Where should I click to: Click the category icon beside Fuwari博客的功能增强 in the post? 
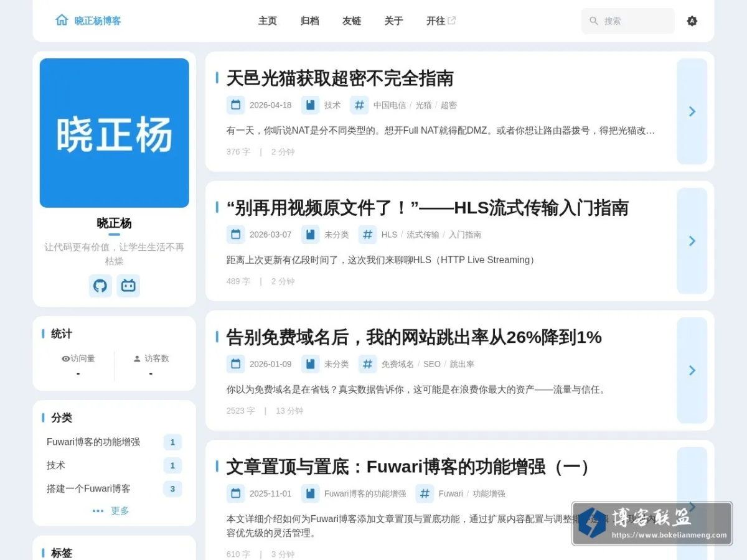point(310,493)
